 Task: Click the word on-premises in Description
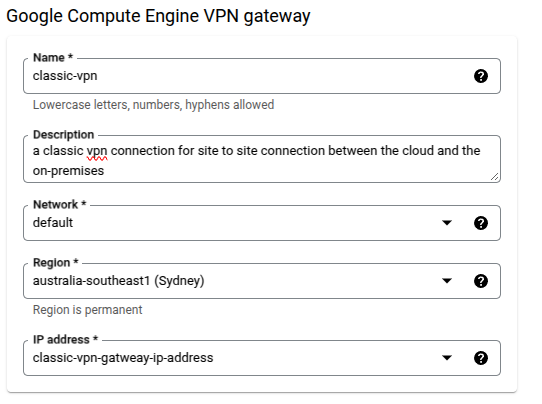click(68, 171)
